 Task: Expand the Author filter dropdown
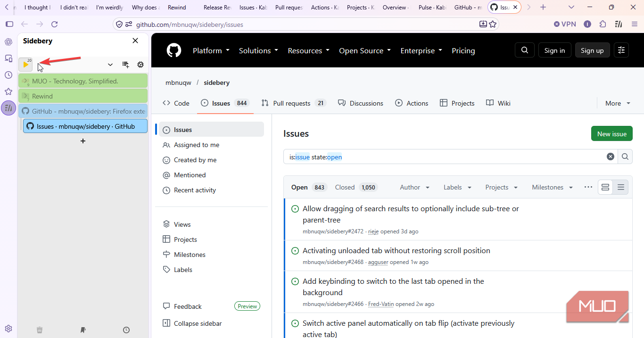[415, 187]
